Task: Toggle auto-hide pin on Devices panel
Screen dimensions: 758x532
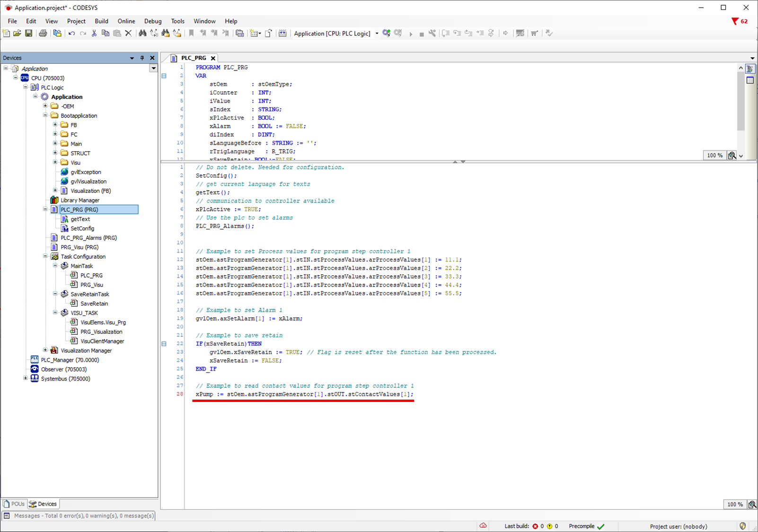Action: 142,58
